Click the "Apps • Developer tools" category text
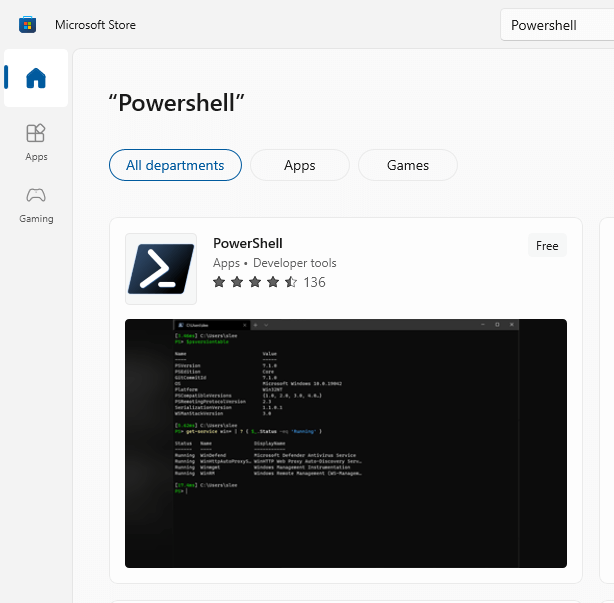614x603 pixels. [x=274, y=263]
